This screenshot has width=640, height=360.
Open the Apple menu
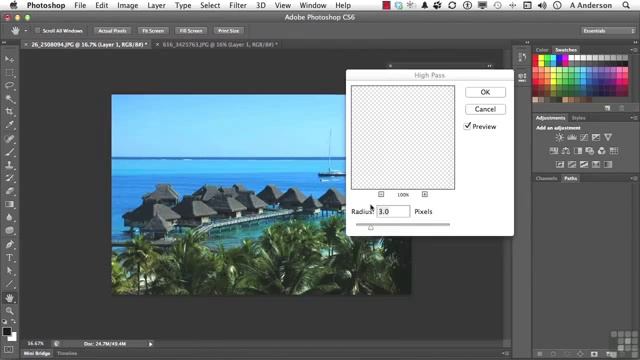(13, 5)
